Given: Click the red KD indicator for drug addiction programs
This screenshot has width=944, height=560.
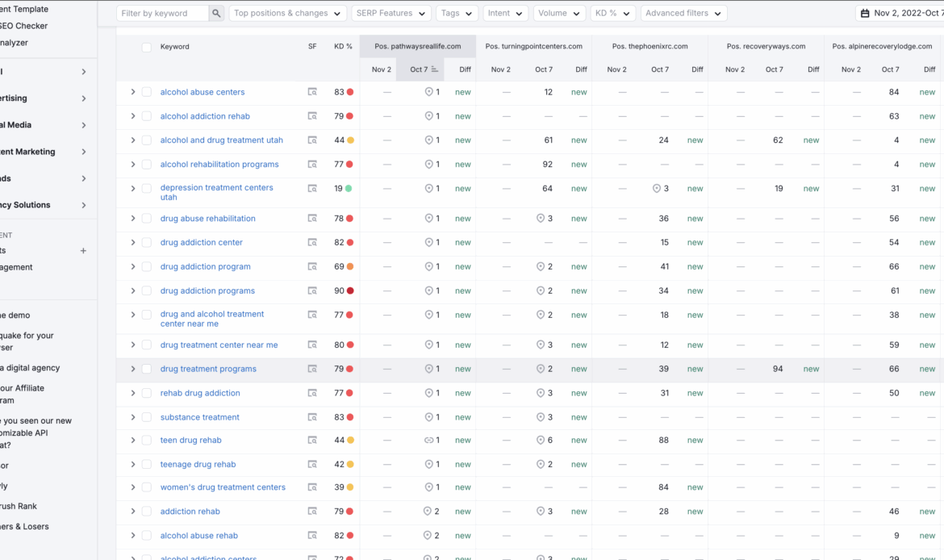Looking at the screenshot, I should [349, 291].
